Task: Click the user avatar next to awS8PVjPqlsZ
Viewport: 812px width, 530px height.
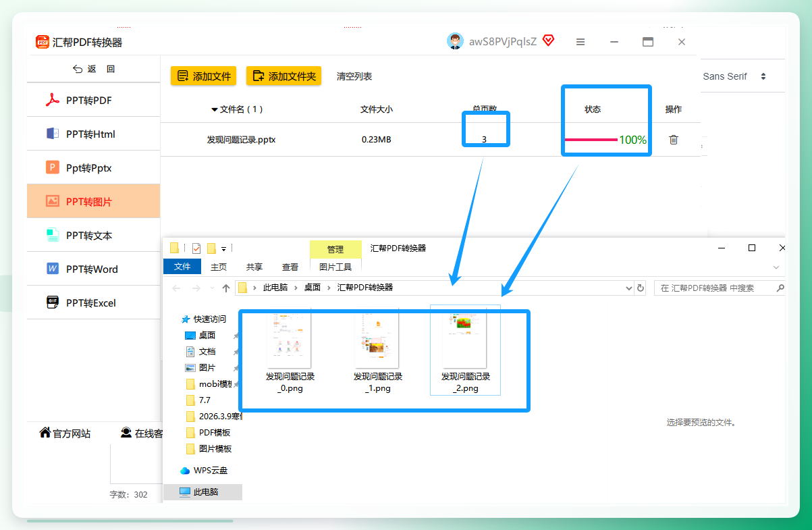Action: pos(455,41)
